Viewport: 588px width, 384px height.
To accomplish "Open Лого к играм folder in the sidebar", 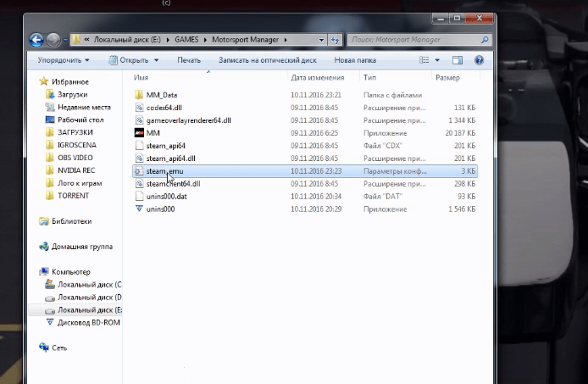I will [x=80, y=183].
